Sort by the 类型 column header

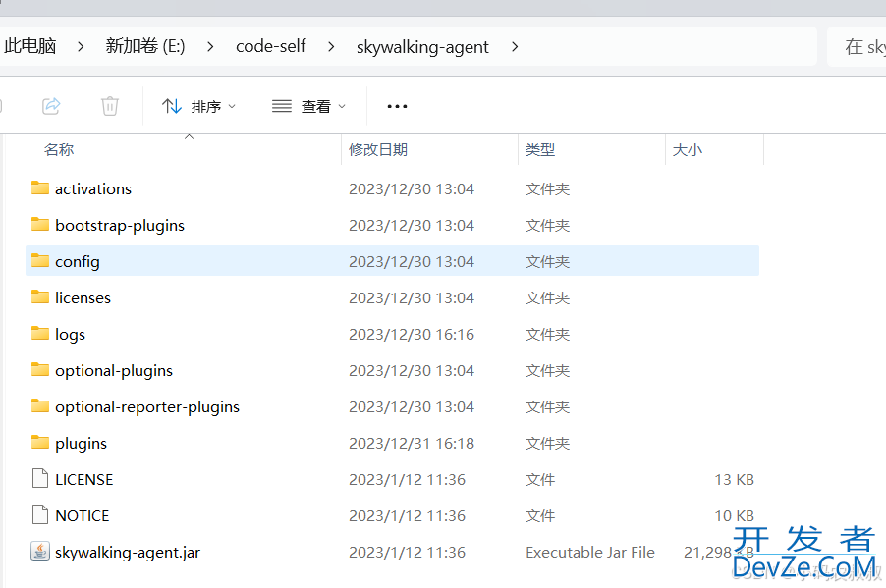[539, 149]
